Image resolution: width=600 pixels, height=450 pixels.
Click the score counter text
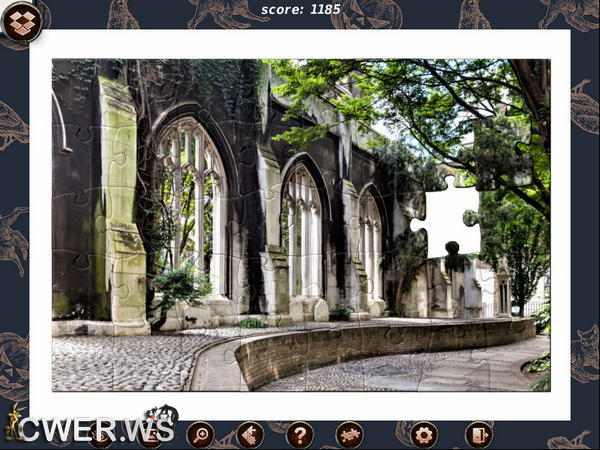click(300, 9)
